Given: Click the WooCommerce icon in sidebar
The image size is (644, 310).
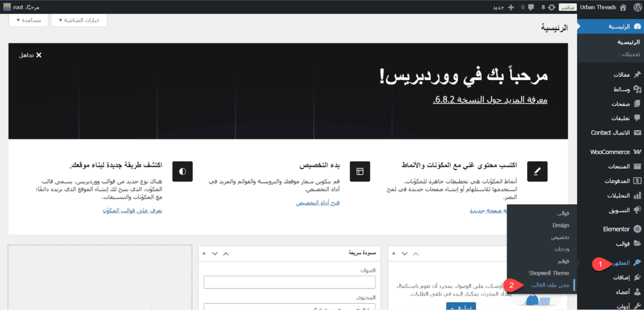Looking at the screenshot, I should [x=636, y=152].
